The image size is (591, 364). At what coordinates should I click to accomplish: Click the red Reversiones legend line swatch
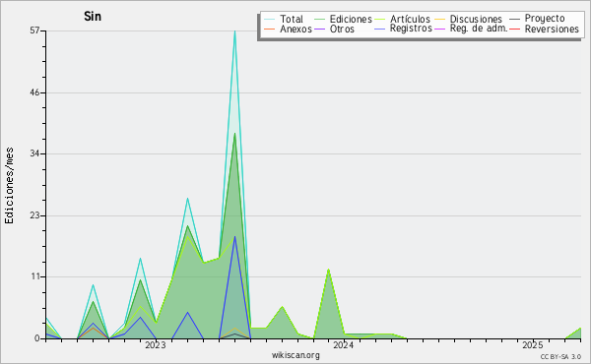click(x=514, y=29)
